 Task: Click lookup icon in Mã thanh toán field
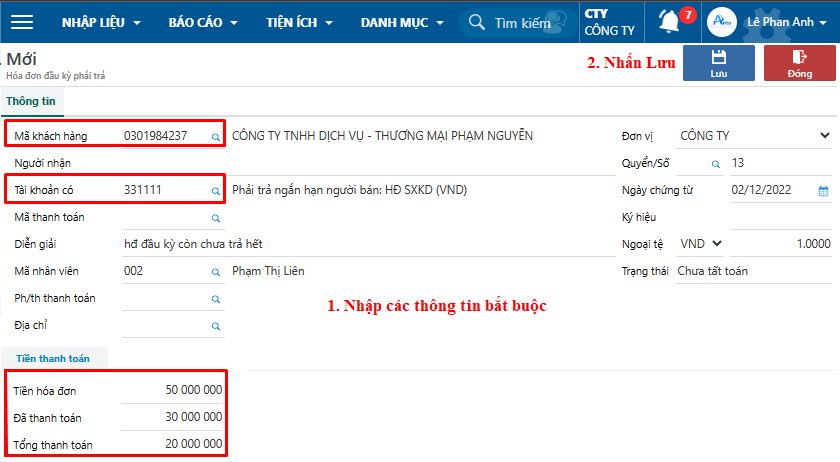pos(215,217)
